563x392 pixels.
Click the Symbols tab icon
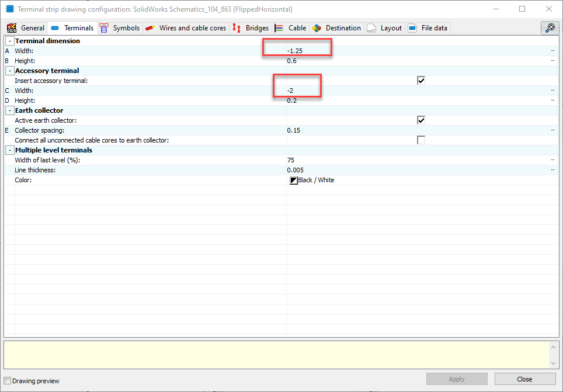tap(104, 28)
